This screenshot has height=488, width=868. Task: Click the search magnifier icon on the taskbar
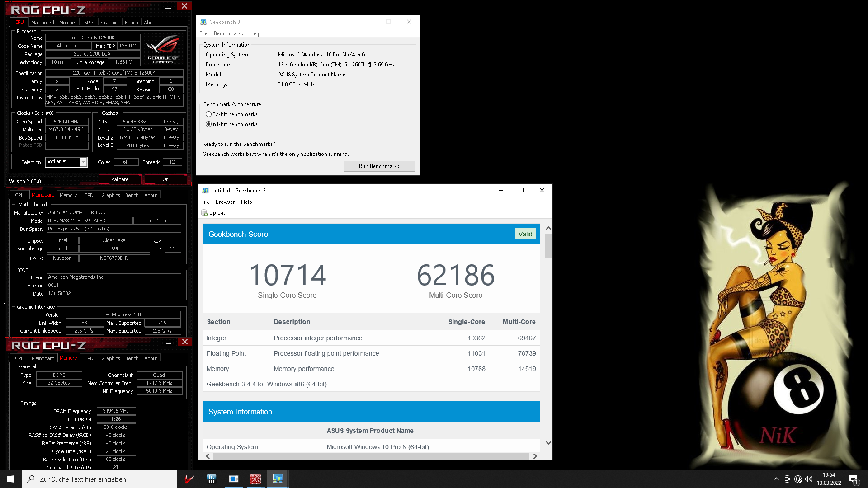(x=31, y=479)
